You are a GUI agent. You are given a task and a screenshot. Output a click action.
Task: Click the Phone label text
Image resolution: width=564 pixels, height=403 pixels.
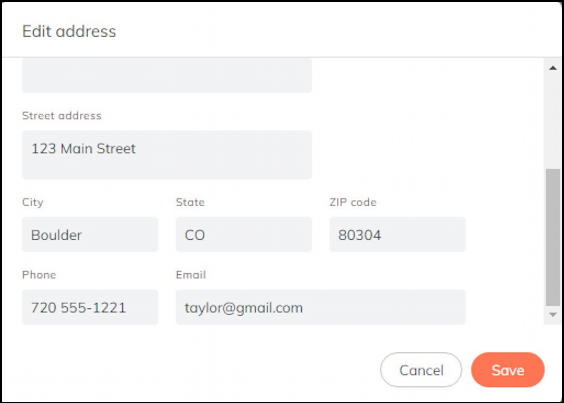pos(39,275)
